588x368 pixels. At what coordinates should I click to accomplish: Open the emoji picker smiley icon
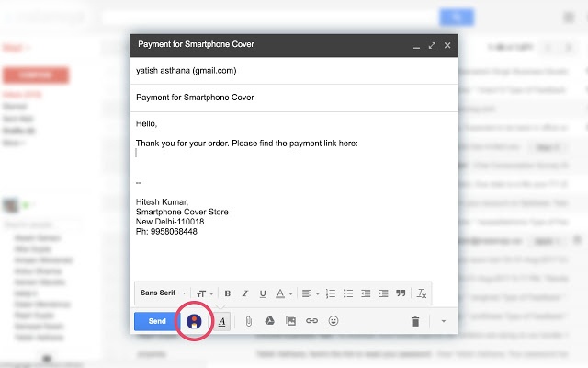(x=333, y=321)
